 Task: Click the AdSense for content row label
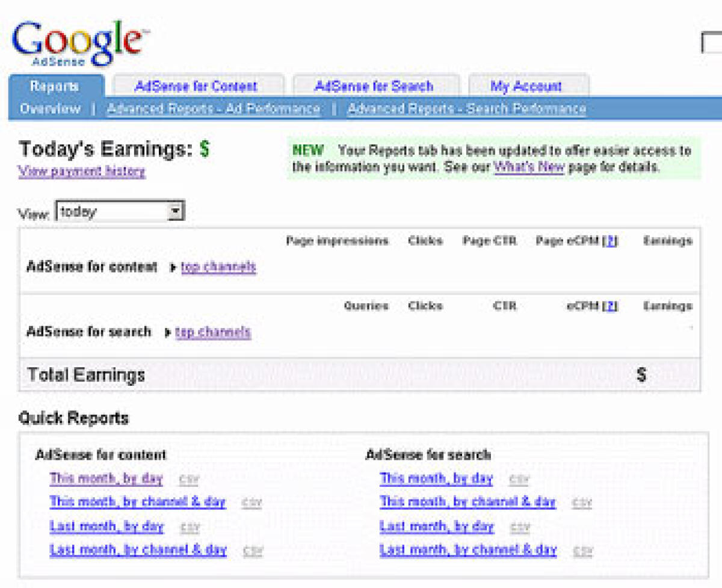(92, 267)
